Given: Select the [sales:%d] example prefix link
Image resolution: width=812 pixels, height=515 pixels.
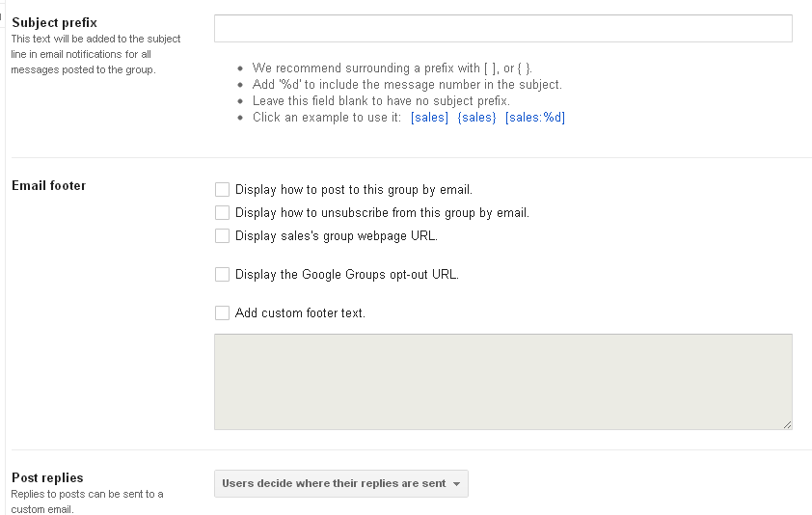Looking at the screenshot, I should click(x=534, y=118).
